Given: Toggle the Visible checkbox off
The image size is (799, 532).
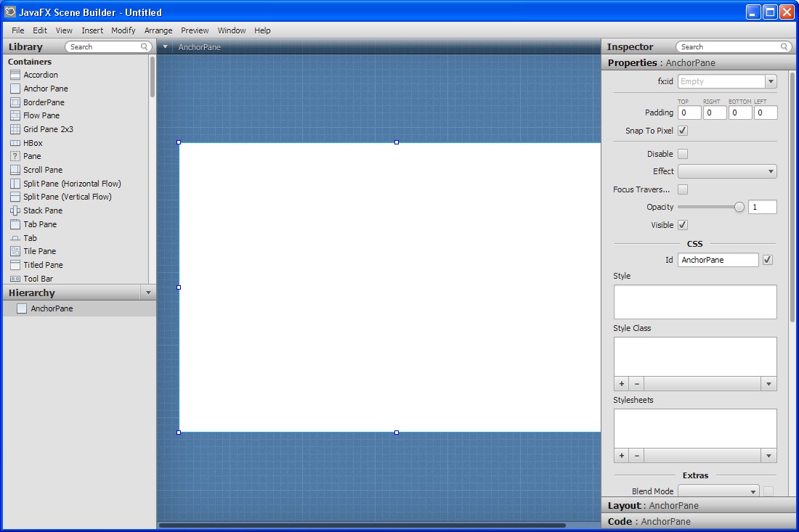Looking at the screenshot, I should pos(683,225).
